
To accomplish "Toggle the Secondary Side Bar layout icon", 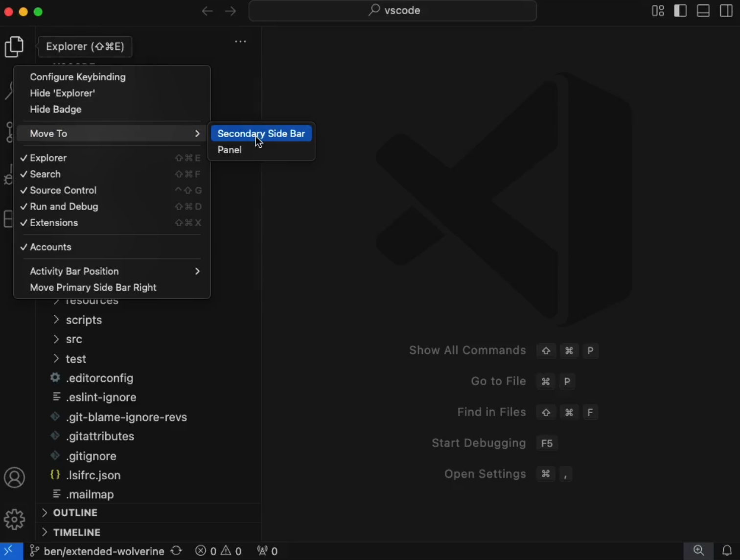I will (x=726, y=11).
